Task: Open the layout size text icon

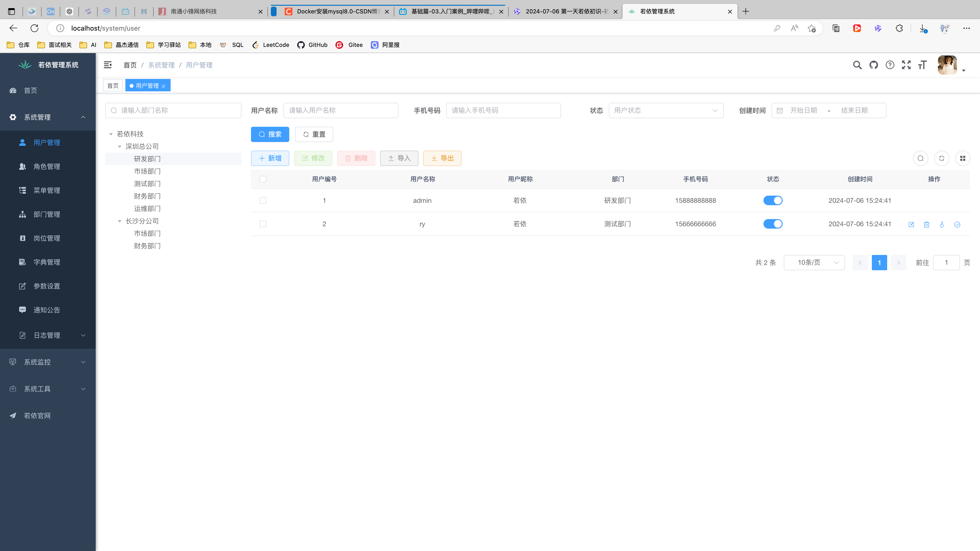Action: (922, 65)
